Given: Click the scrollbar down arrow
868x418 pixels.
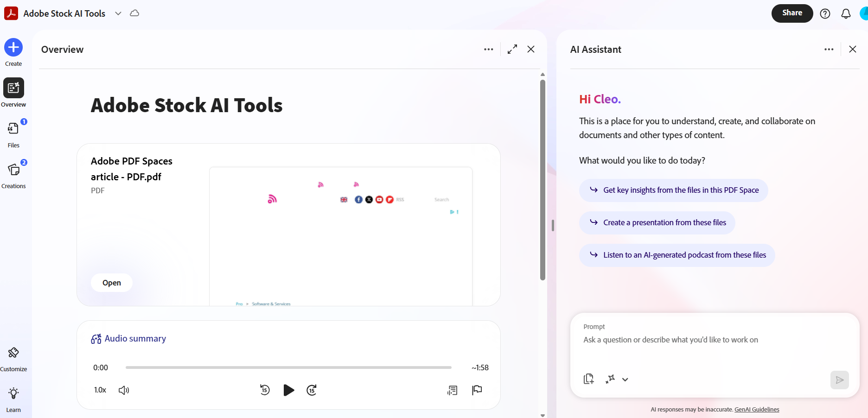Looking at the screenshot, I should coord(542,415).
